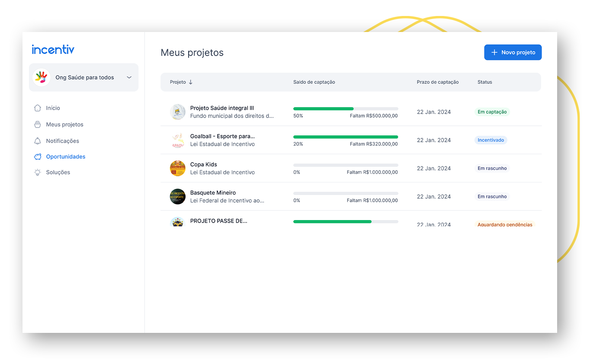
Task: Go to Meus projetos in sidebar
Action: click(65, 125)
